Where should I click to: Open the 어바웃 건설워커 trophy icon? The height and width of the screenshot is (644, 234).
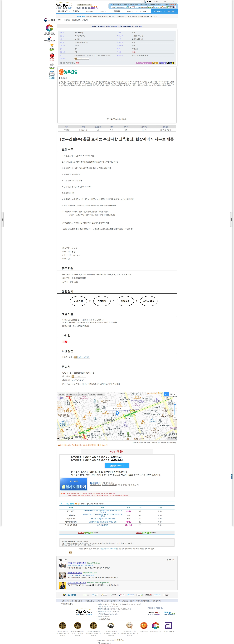(x=52, y=47)
